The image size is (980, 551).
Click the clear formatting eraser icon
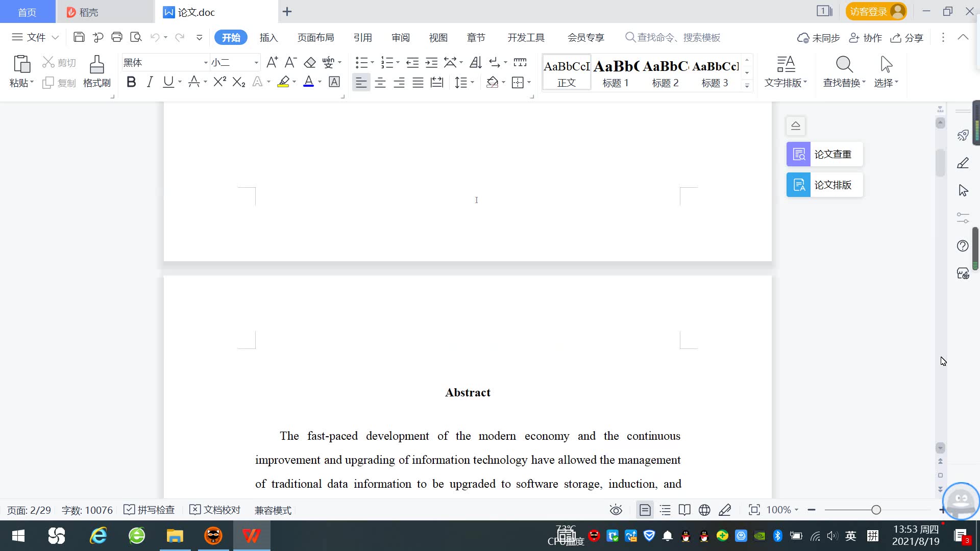tap(309, 63)
